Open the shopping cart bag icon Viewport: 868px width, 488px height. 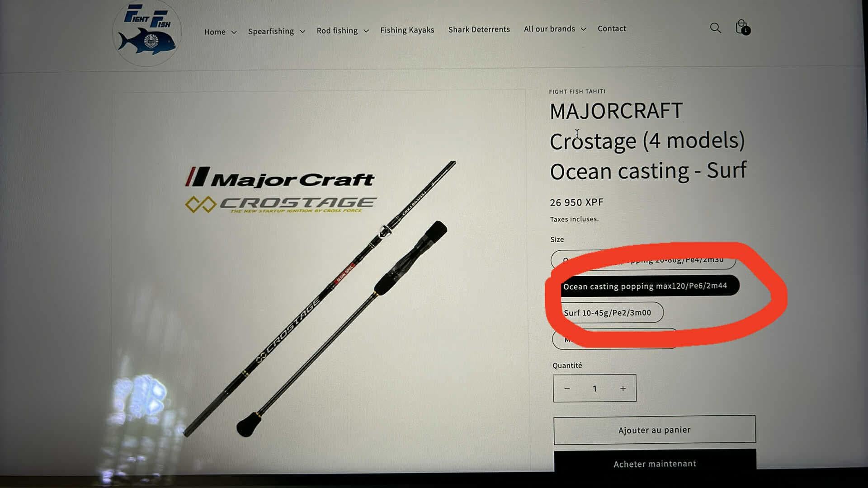click(x=742, y=28)
